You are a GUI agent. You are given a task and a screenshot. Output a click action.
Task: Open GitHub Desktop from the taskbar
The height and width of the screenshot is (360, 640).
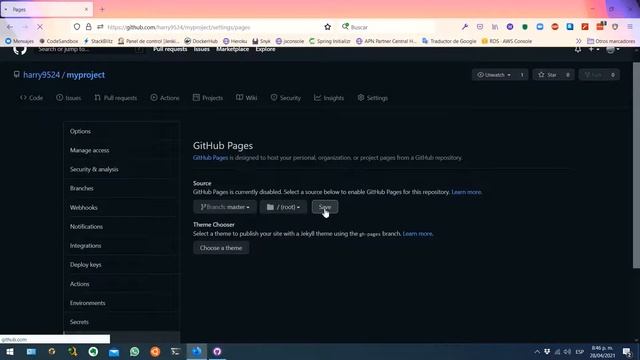point(217,351)
